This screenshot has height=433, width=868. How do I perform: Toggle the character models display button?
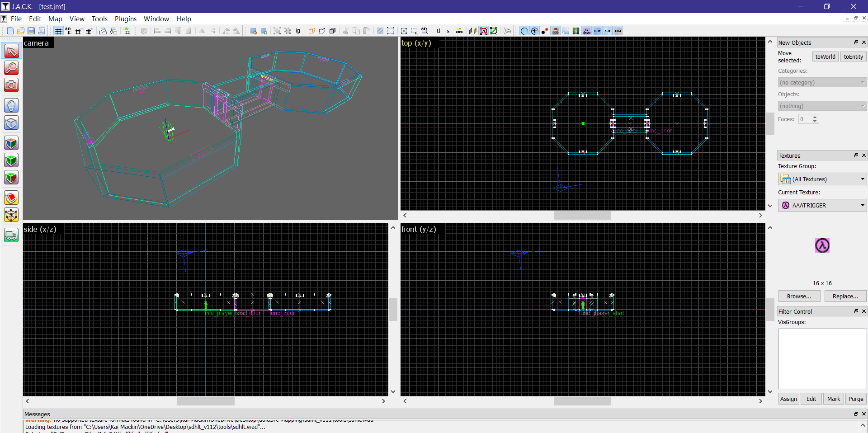pos(555,31)
